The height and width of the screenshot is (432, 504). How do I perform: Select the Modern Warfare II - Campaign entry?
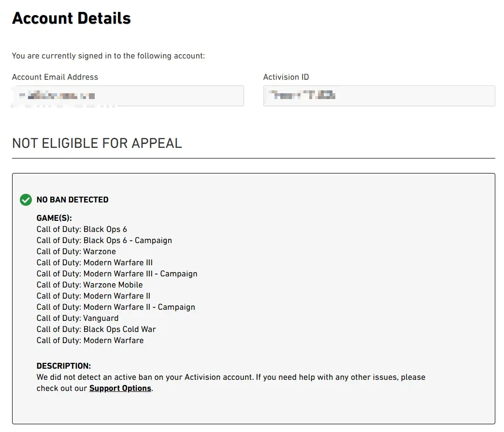(116, 307)
